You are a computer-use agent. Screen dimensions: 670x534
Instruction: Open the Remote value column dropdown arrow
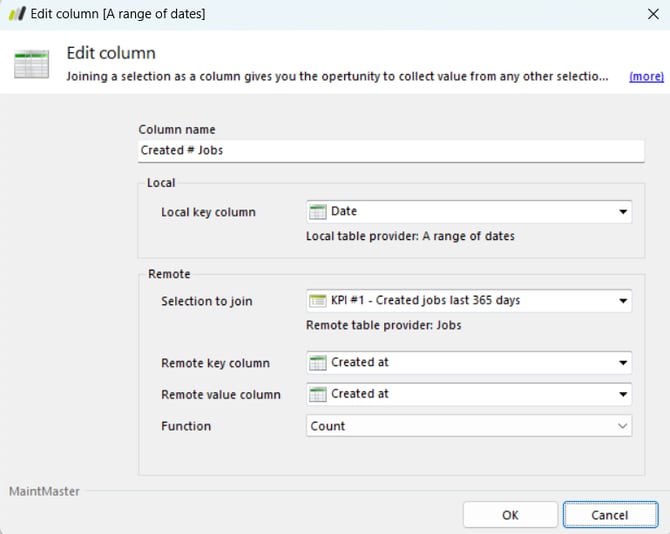click(x=622, y=395)
